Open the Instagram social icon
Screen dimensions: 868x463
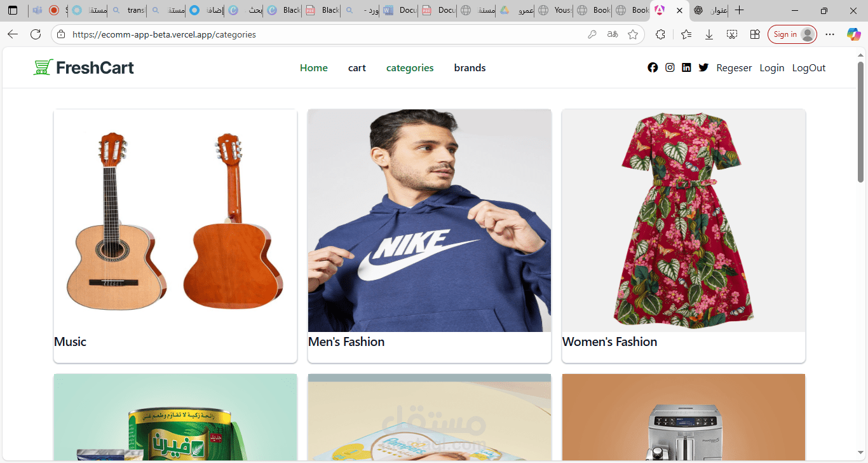[670, 67]
